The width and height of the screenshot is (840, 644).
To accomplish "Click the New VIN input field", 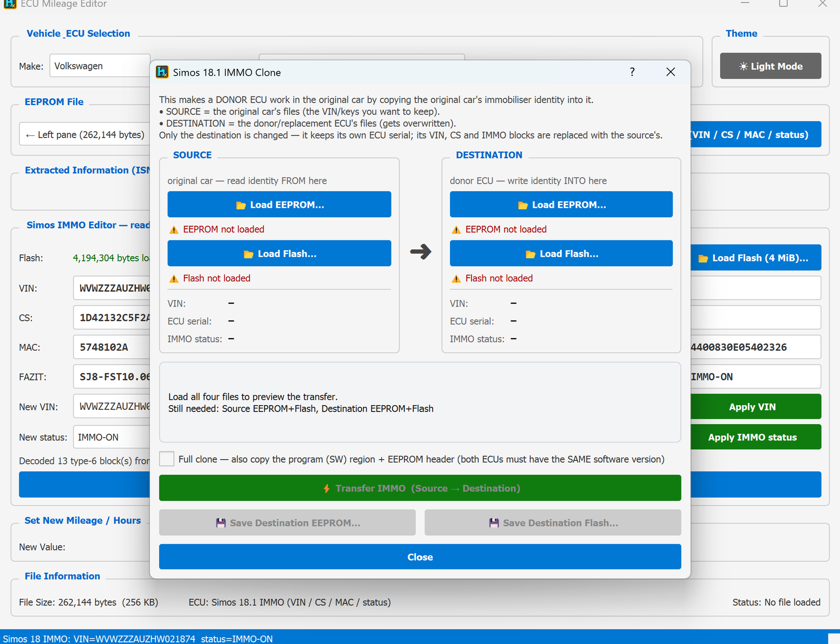I will 112,406.
